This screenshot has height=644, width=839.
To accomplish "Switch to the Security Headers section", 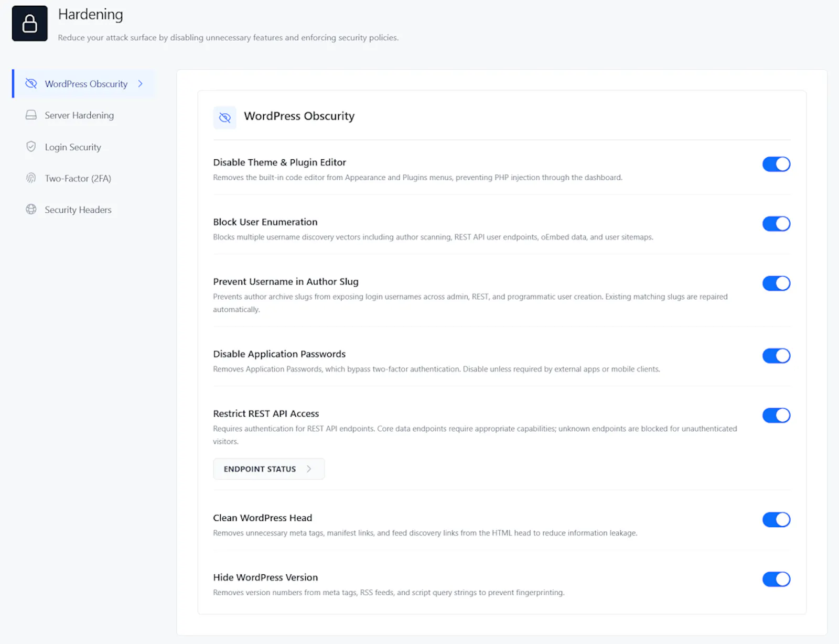I will pyautogui.click(x=78, y=210).
